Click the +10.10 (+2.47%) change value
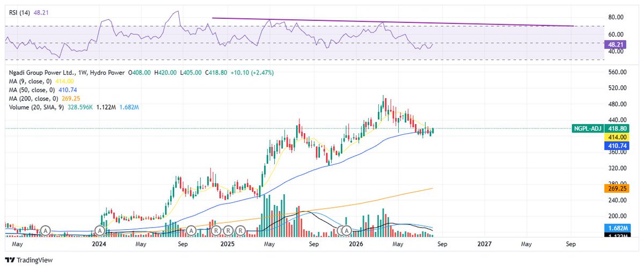The width and height of the screenshot is (644, 269). click(x=253, y=72)
